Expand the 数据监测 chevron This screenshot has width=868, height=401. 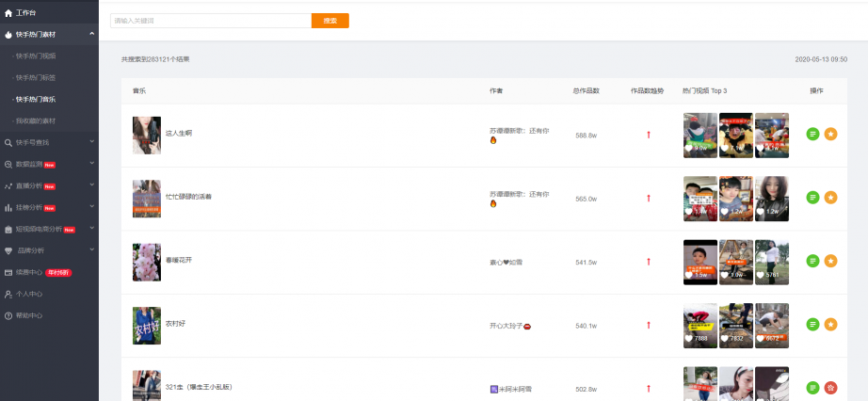(x=92, y=164)
